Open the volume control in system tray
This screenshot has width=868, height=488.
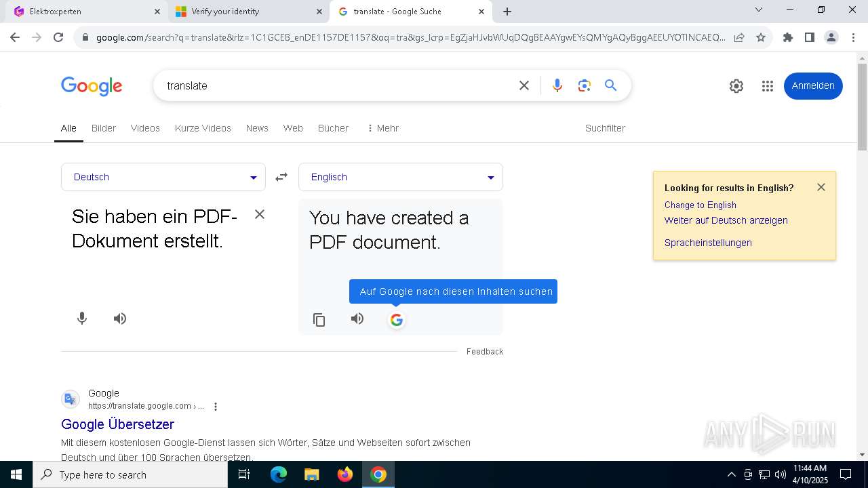click(780, 474)
